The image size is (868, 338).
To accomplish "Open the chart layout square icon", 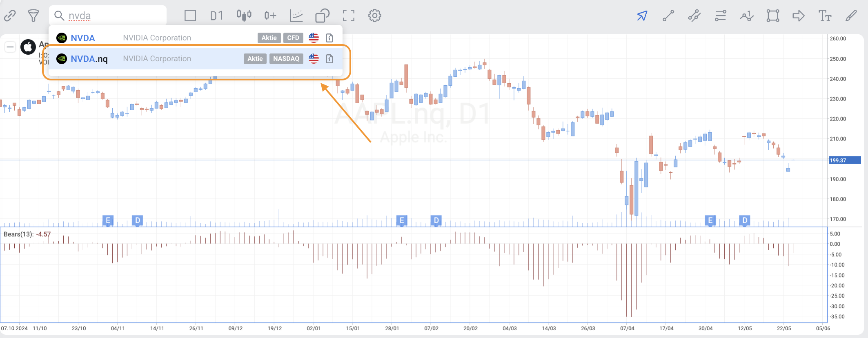I will click(x=190, y=16).
